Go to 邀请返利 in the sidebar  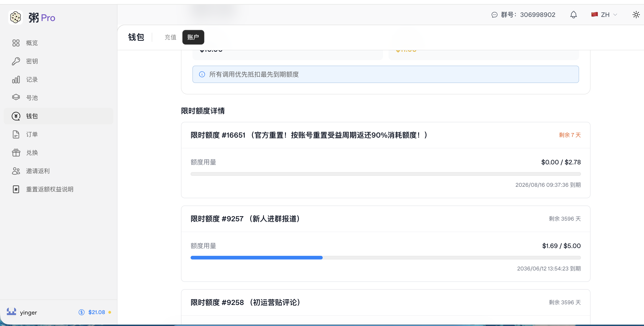pyautogui.click(x=59, y=171)
